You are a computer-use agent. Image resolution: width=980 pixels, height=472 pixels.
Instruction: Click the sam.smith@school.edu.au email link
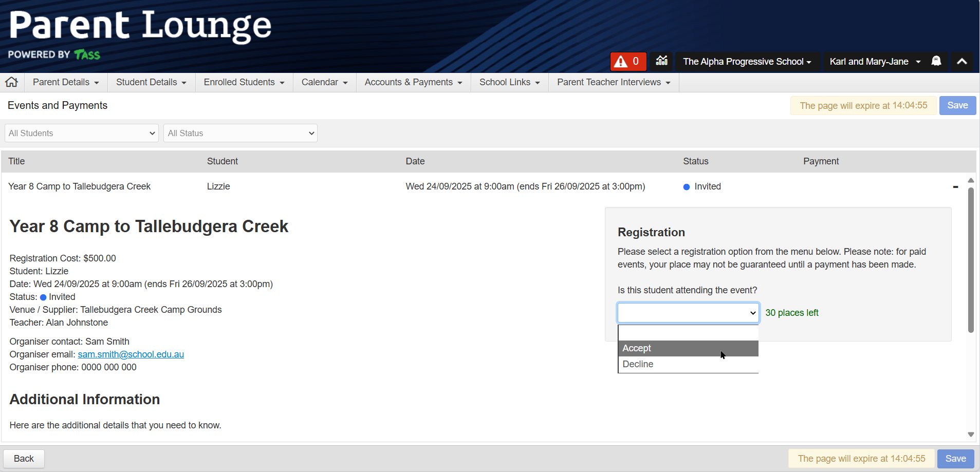pyautogui.click(x=131, y=354)
